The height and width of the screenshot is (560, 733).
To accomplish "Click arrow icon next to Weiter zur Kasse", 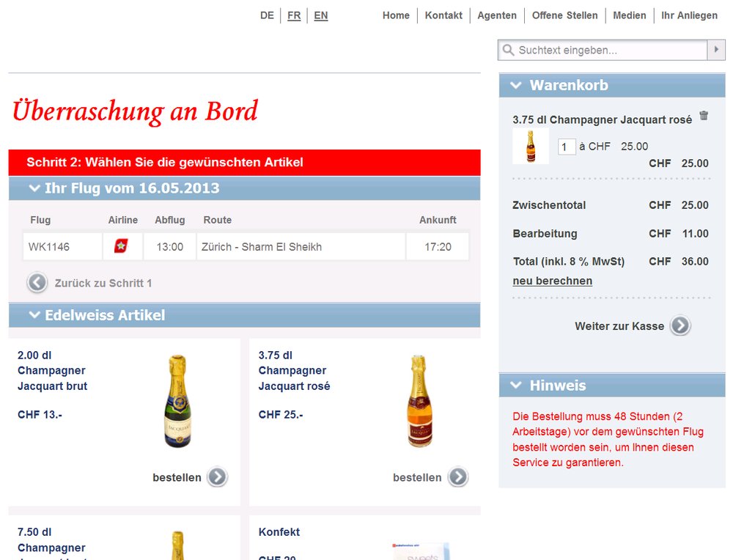I will (680, 325).
